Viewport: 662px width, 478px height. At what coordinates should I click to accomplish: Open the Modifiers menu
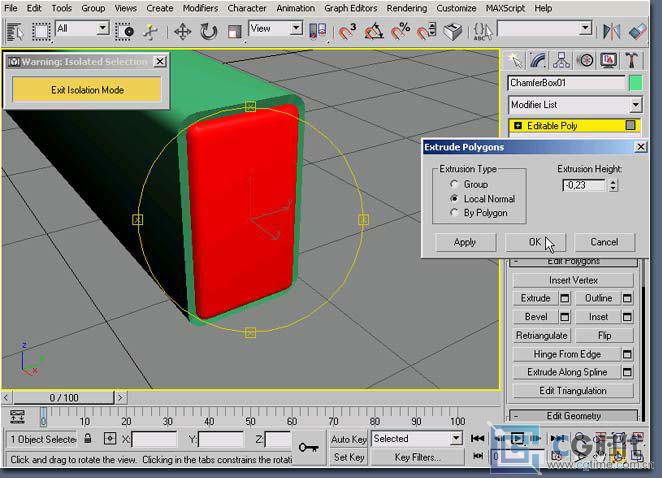pos(200,8)
